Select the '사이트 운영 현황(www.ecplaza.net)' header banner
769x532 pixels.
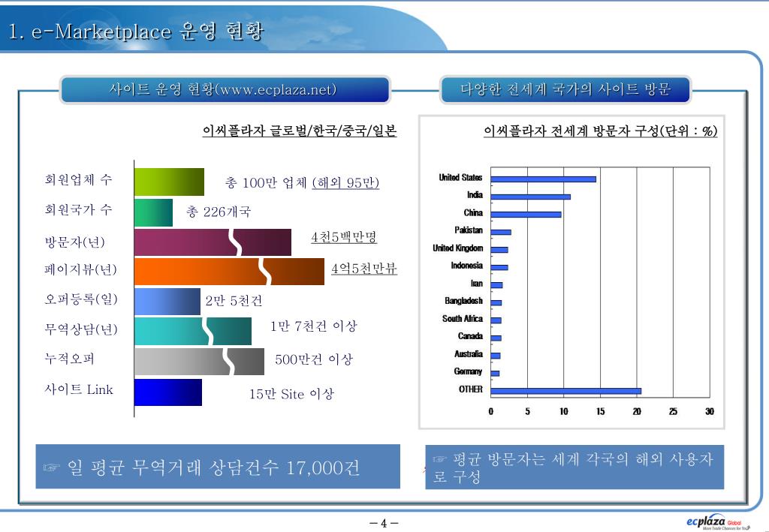click(x=225, y=89)
